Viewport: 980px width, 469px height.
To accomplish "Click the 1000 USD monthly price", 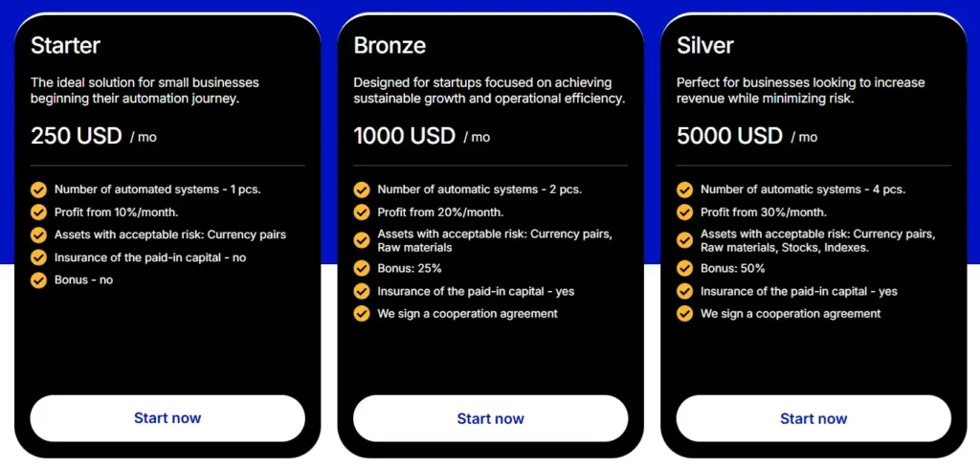I will click(x=404, y=136).
